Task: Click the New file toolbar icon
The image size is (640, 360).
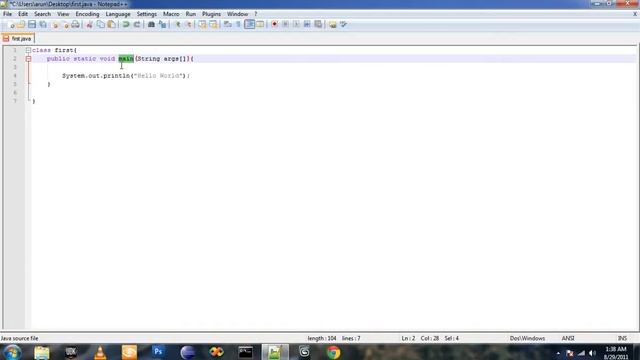Action: coord(11,24)
